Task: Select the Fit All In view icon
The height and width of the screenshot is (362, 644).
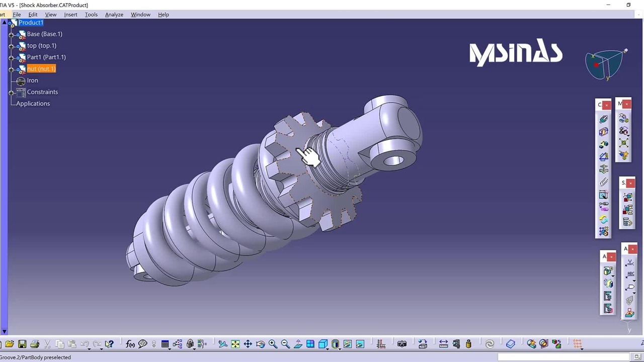Action: pos(235,344)
